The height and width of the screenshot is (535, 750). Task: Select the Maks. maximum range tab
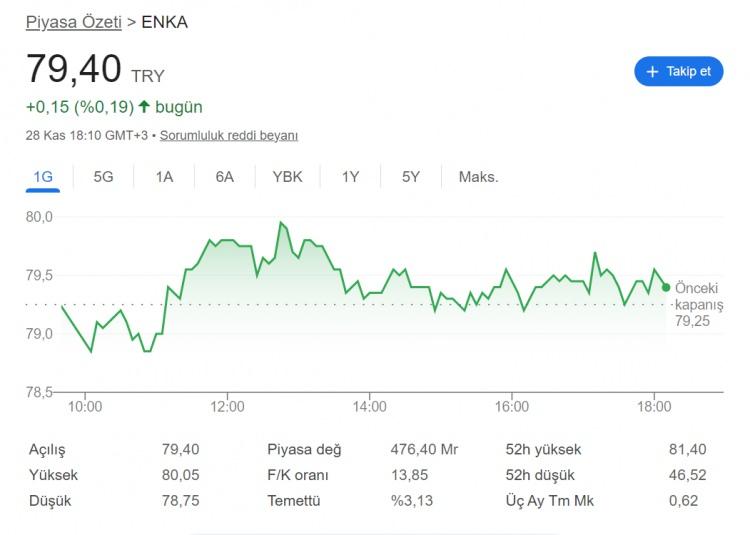[x=478, y=177]
